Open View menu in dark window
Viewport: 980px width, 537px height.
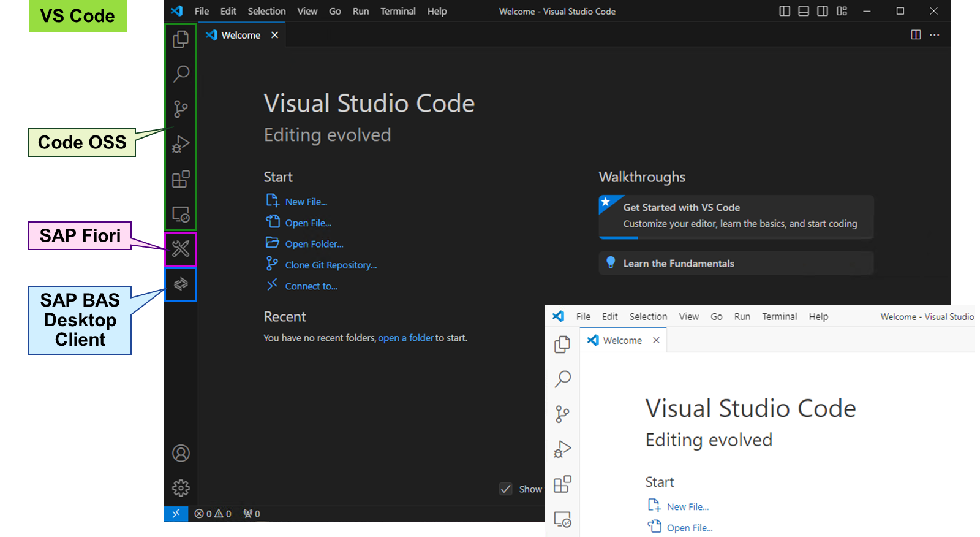coord(307,11)
